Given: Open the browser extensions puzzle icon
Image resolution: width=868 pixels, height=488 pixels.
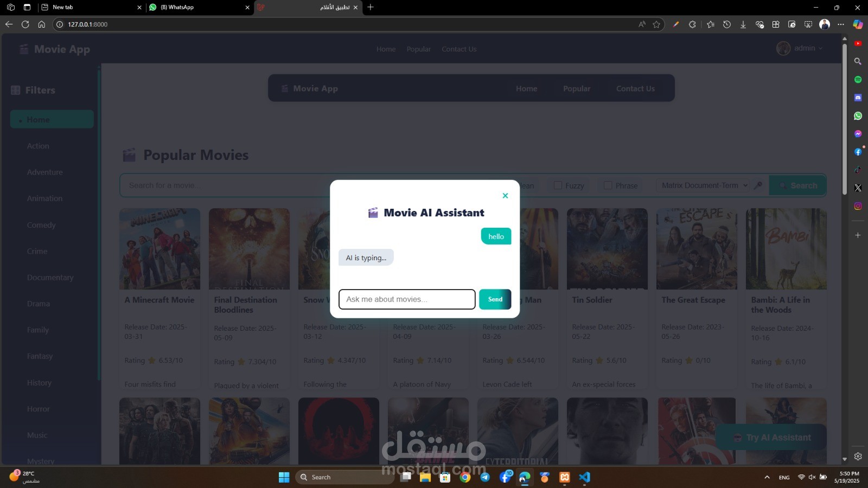Looking at the screenshot, I should click(x=692, y=24).
